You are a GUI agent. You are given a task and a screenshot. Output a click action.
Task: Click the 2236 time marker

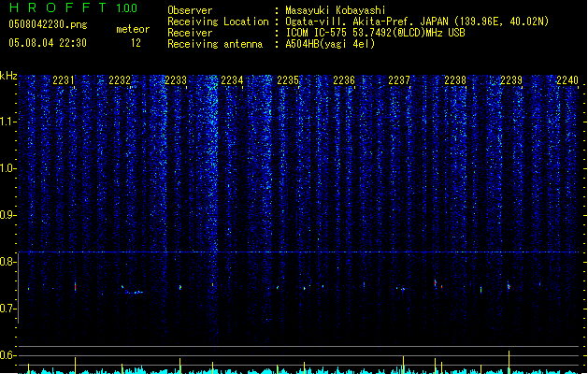tap(344, 79)
